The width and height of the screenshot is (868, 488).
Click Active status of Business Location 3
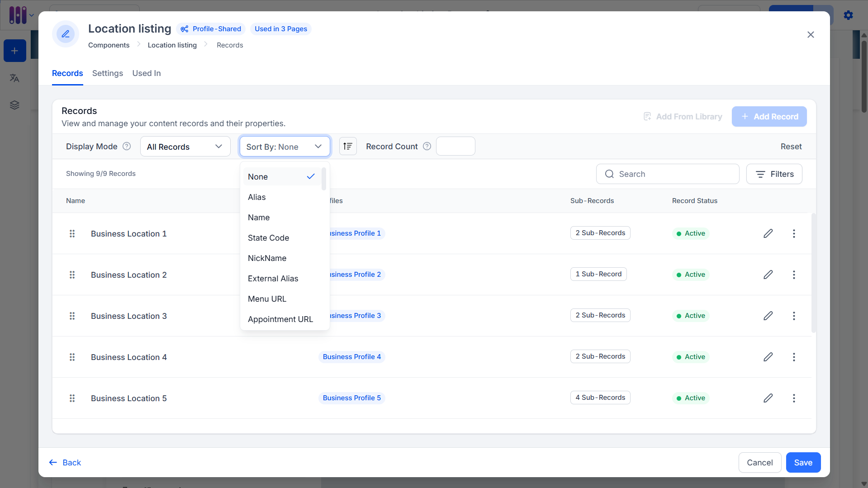coord(691,316)
